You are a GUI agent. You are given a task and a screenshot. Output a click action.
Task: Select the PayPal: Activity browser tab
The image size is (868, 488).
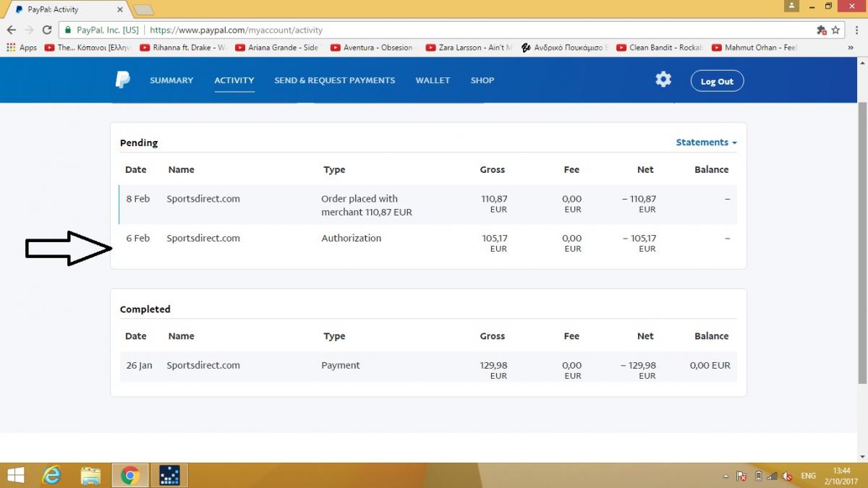[69, 9]
